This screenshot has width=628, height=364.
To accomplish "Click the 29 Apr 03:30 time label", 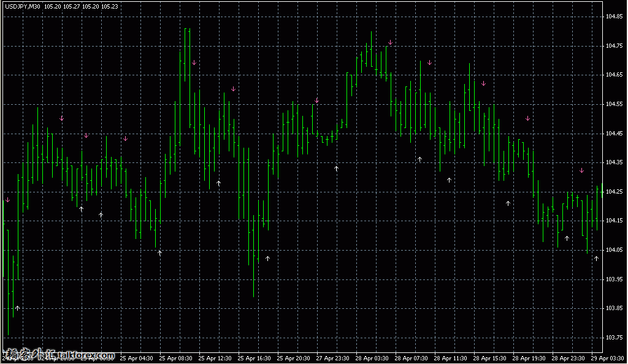I will pyautogui.click(x=607, y=358).
